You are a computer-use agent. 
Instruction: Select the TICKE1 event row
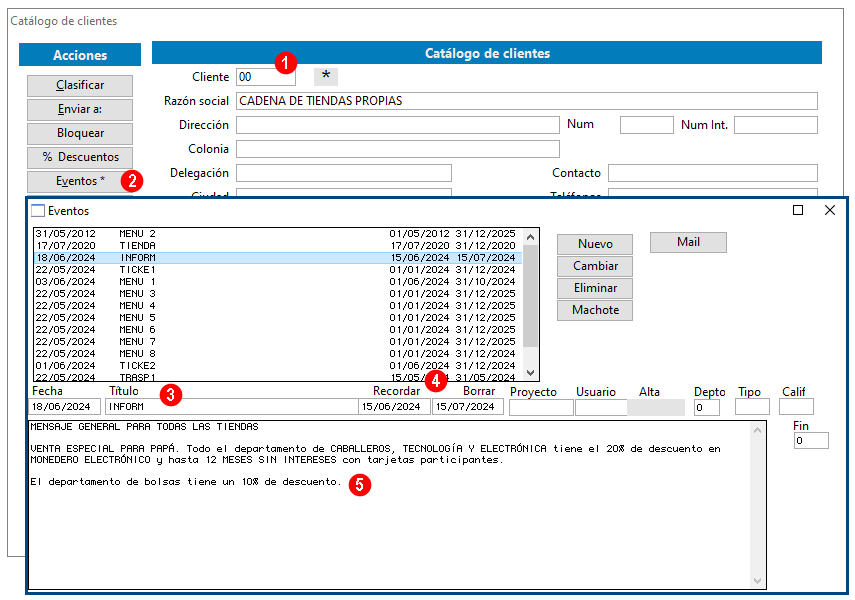278,270
